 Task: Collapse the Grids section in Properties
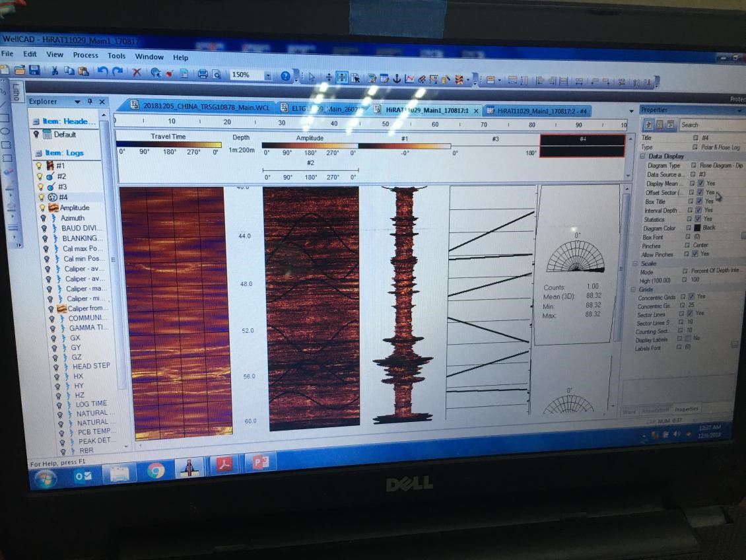pos(634,289)
